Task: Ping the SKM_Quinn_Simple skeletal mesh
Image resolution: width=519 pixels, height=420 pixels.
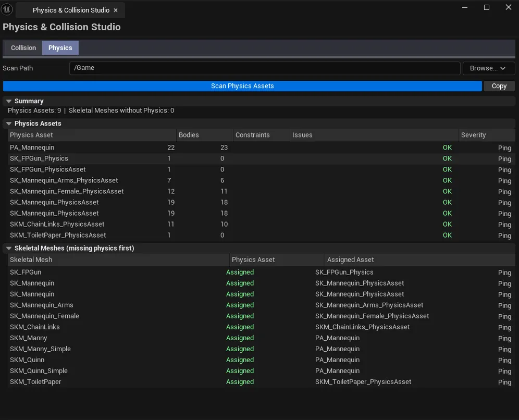Action: coord(504,372)
